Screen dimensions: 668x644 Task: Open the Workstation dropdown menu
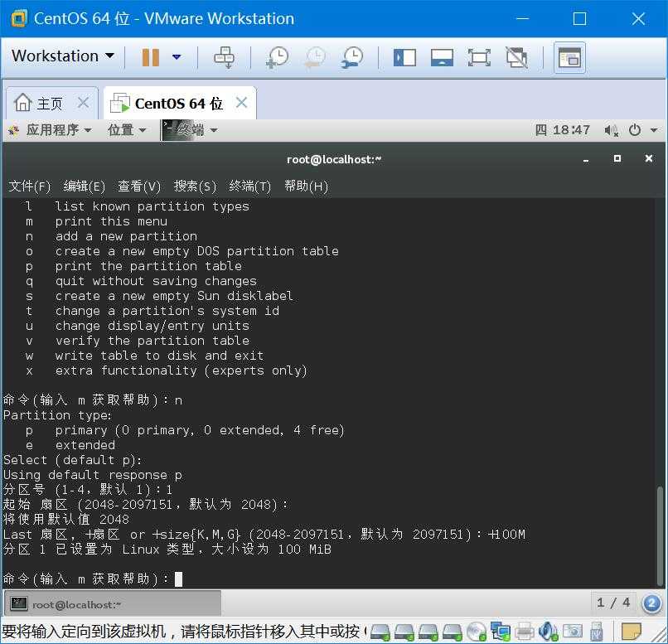tap(63, 56)
